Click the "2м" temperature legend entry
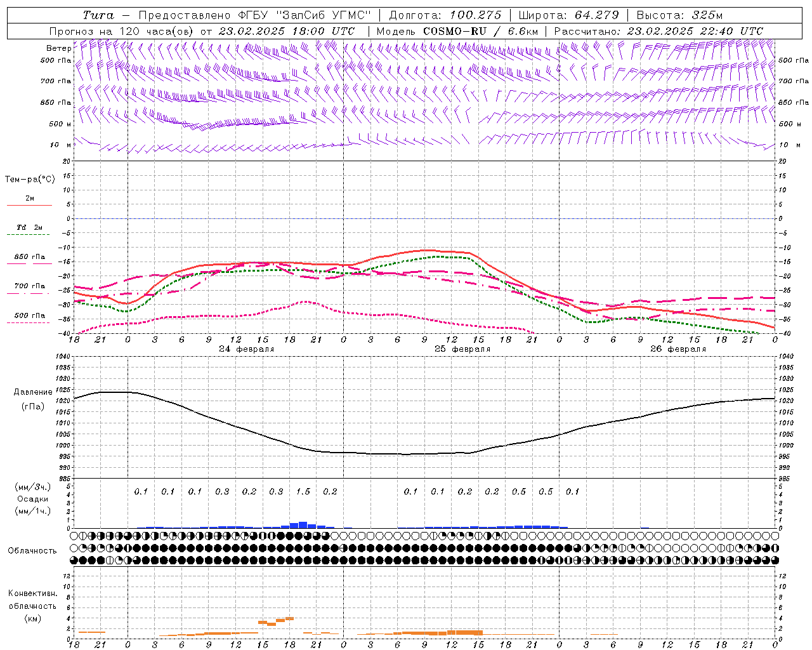 [x=30, y=198]
